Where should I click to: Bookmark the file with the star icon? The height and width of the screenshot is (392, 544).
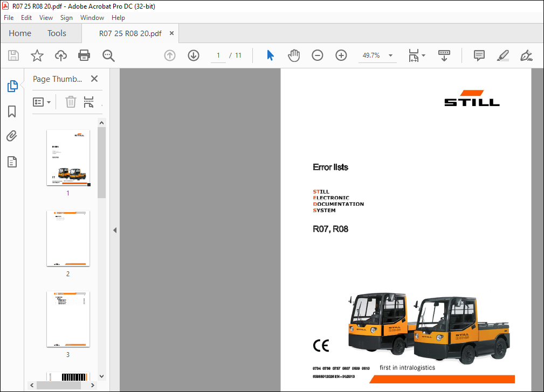tap(37, 55)
